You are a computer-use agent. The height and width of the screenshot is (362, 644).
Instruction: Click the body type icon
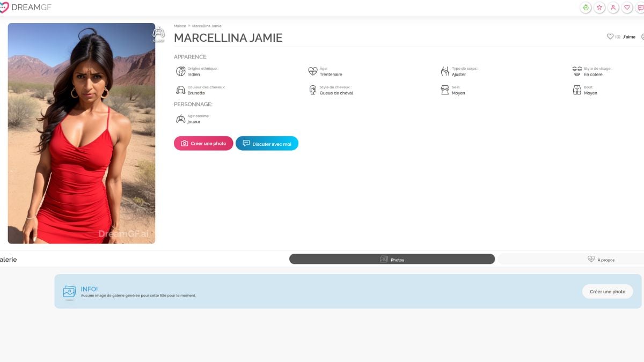tap(445, 71)
